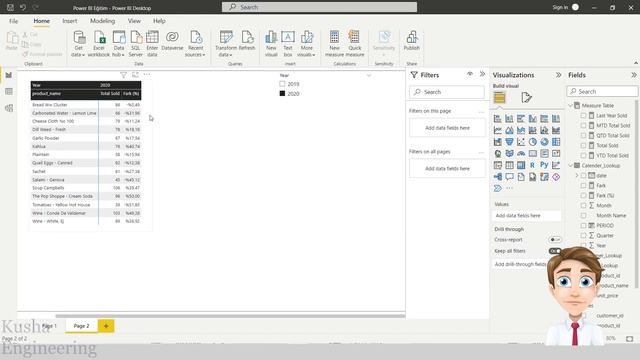Toggle the Keep all filters switch
Viewport: 640px width, 360px height.
click(x=555, y=251)
